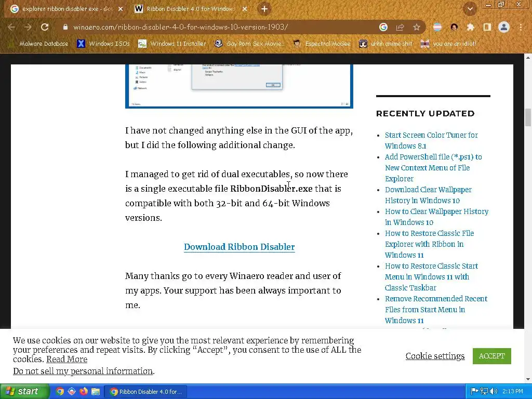Close the 'explorer ribbon disabler exe' tab
Viewport: 532px width, 399px height.
121,9
